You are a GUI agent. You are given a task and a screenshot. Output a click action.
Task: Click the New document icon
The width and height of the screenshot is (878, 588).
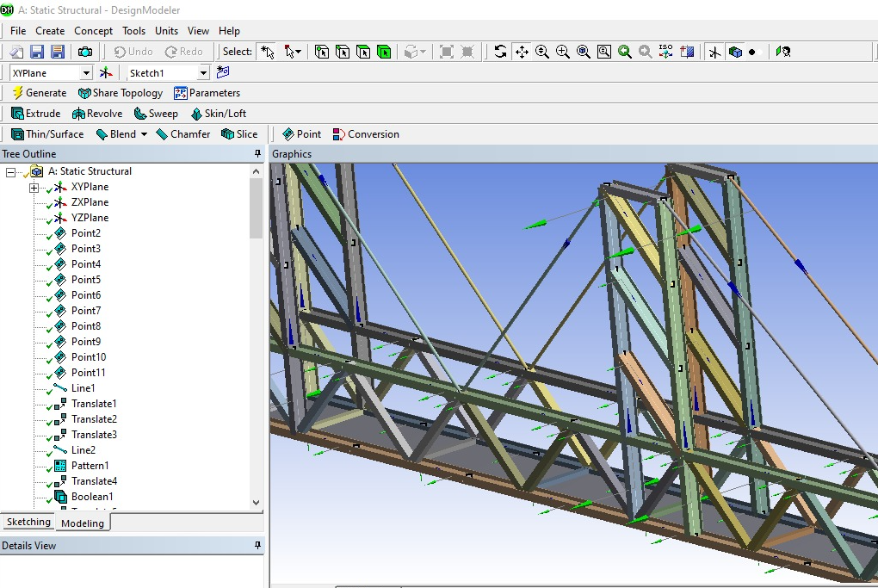point(16,52)
